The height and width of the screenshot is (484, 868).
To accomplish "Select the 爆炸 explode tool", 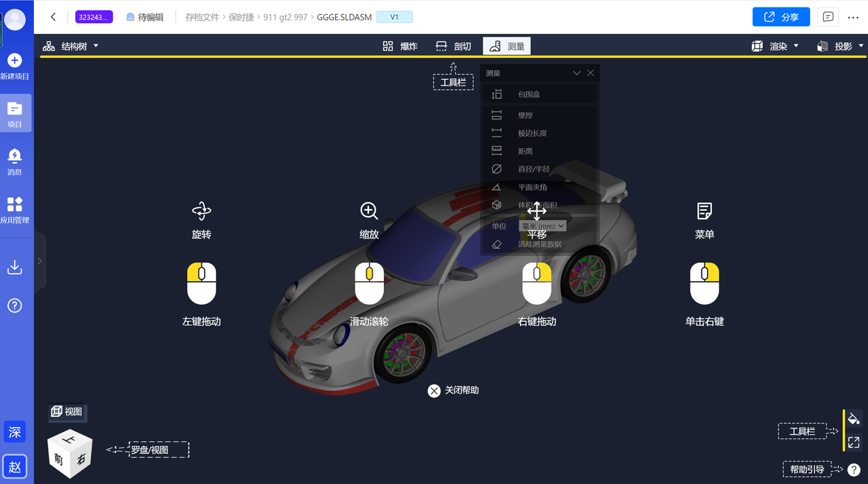I will 400,46.
